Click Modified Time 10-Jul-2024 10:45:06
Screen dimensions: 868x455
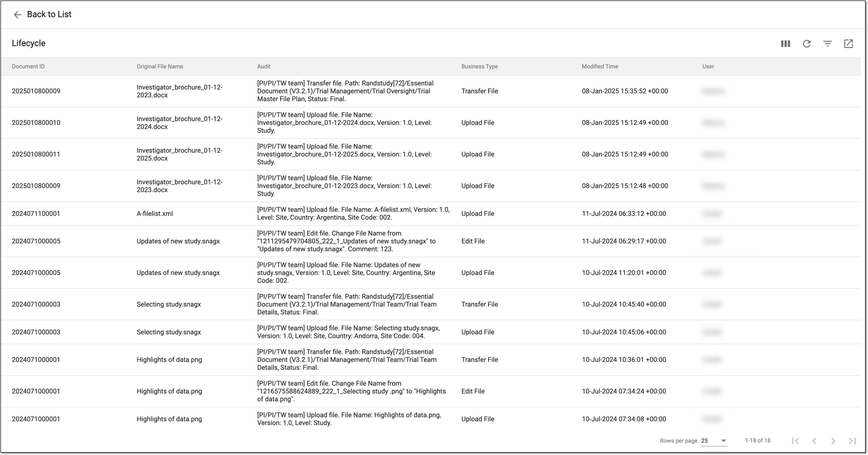(624, 332)
